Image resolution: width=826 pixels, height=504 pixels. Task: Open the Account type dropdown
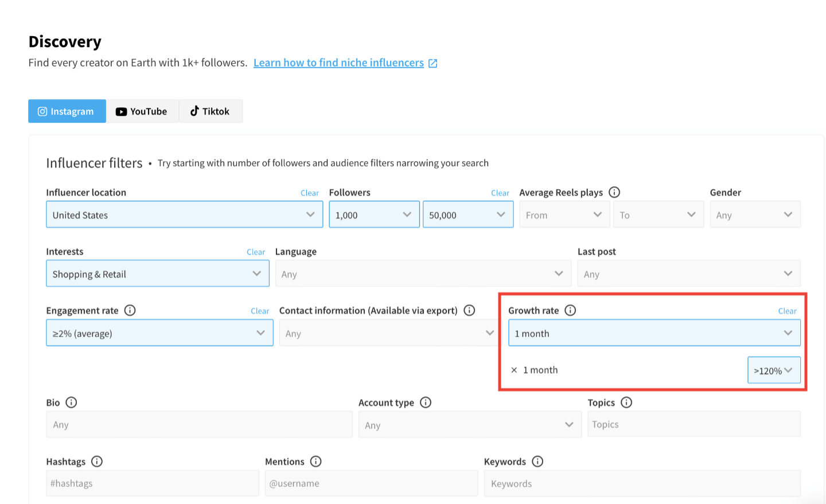470,424
